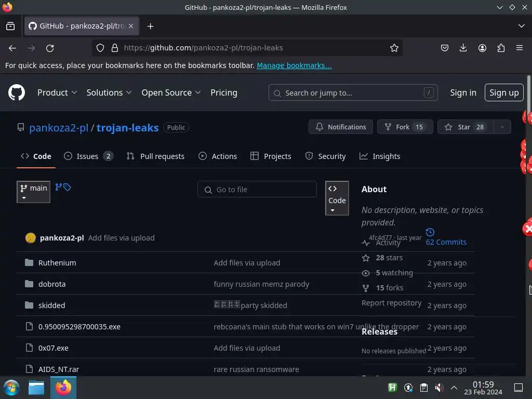Switch to the Issues tab
Viewport: 532px width, 399px height.
(88, 156)
